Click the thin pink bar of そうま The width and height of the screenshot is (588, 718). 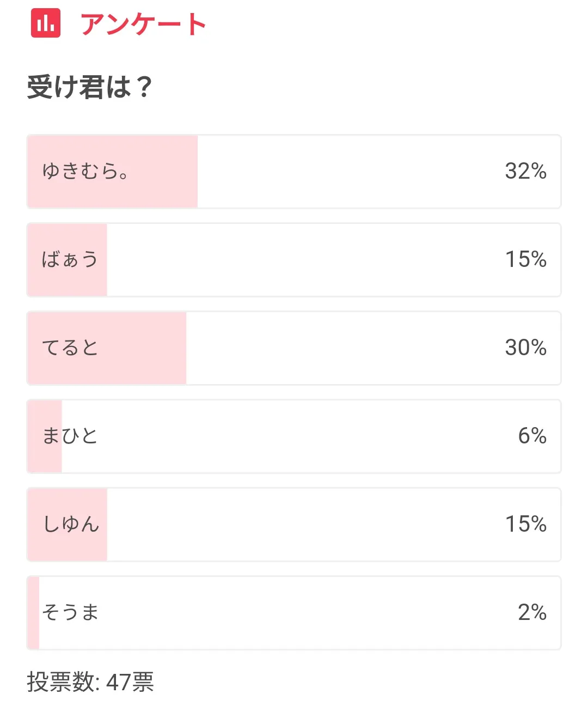tap(34, 613)
